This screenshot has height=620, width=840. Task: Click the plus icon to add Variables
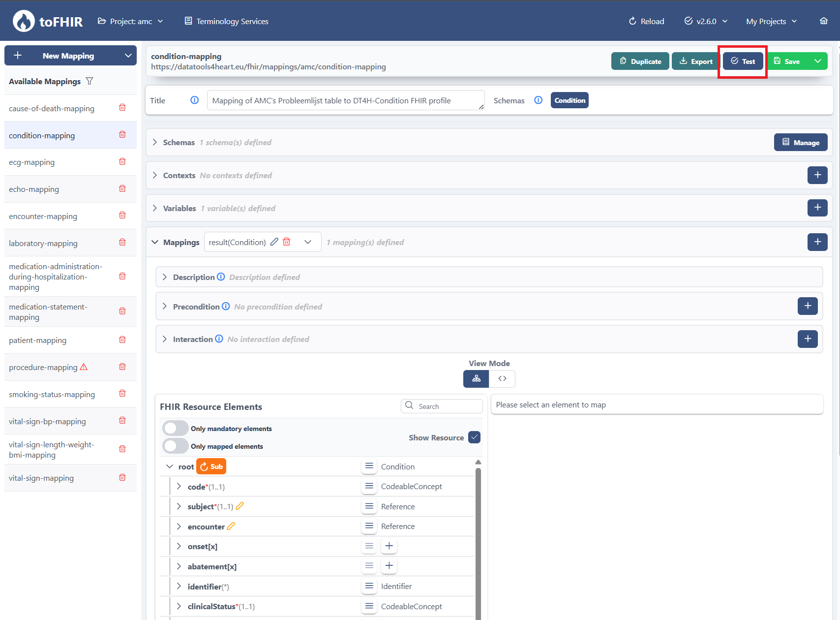tap(817, 208)
